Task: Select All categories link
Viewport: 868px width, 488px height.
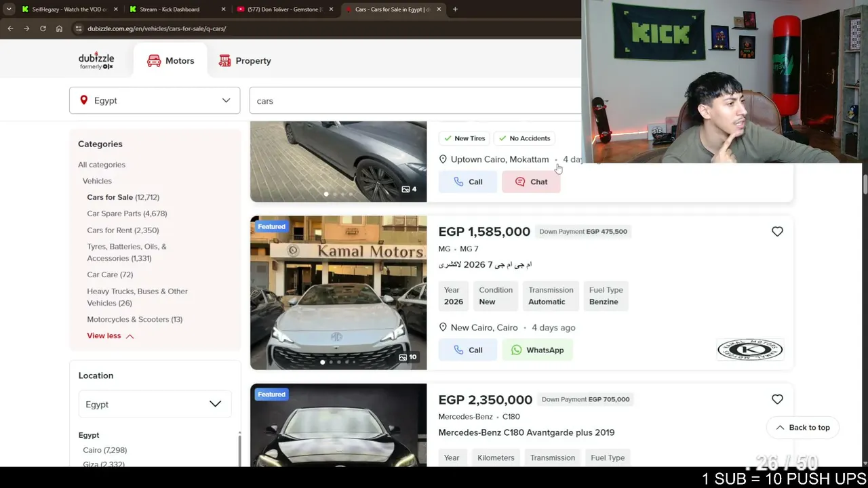Action: coord(102,165)
